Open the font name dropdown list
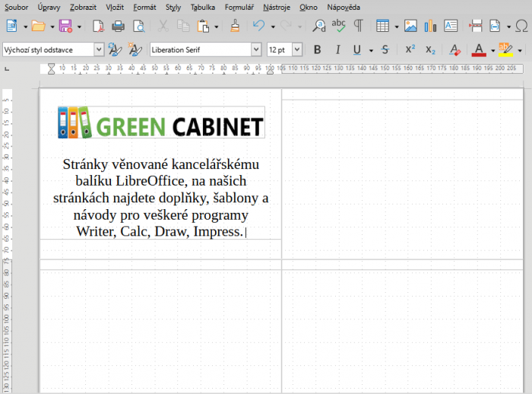This screenshot has width=532, height=394. pos(256,49)
